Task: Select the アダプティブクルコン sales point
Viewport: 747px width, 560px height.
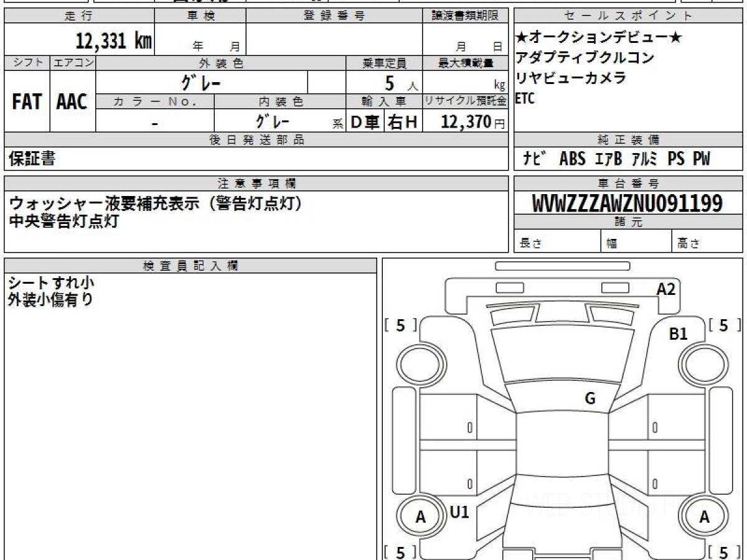Action: pyautogui.click(x=585, y=58)
